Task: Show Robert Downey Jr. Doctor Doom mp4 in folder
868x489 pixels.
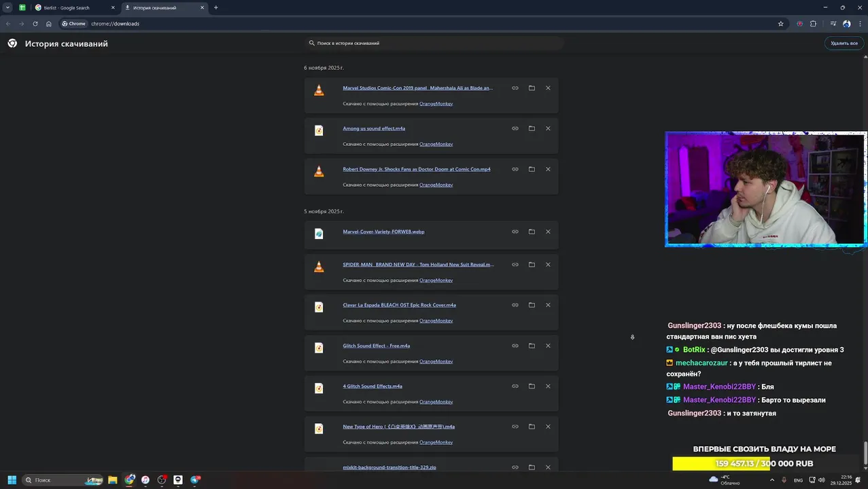Action: point(532,169)
